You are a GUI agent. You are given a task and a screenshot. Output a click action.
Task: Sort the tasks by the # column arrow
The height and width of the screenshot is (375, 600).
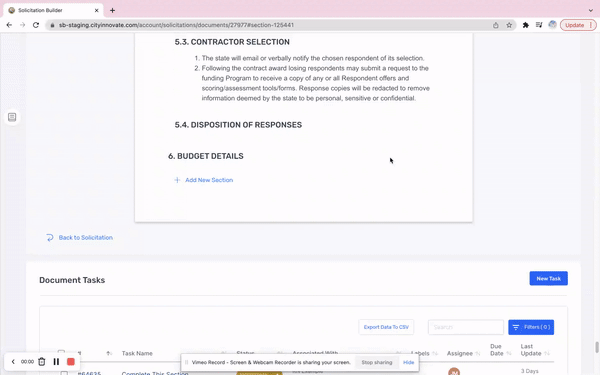[x=109, y=353]
